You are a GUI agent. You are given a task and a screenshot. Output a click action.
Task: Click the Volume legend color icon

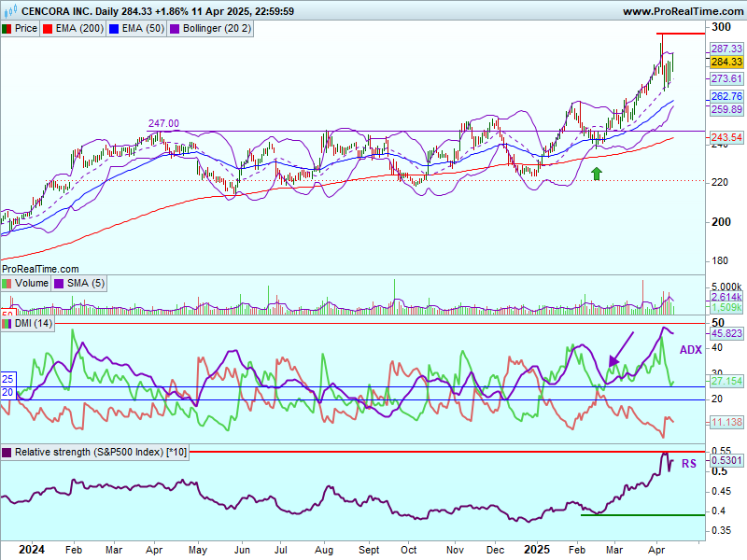[7, 283]
